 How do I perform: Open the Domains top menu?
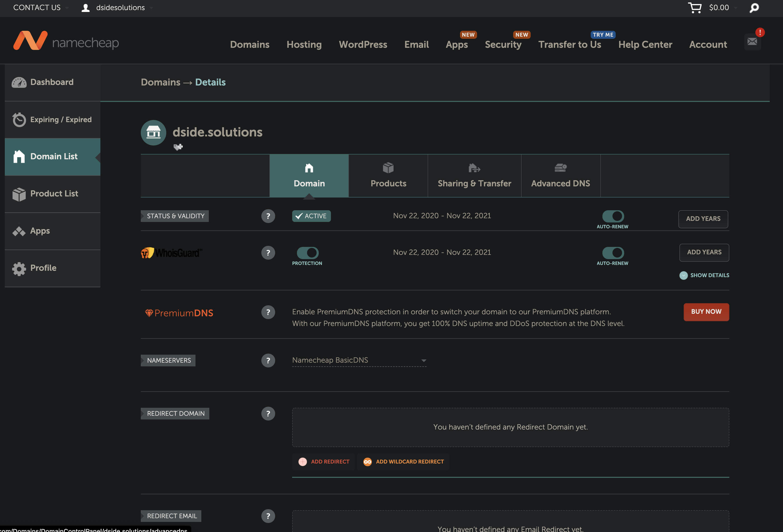[x=250, y=44]
